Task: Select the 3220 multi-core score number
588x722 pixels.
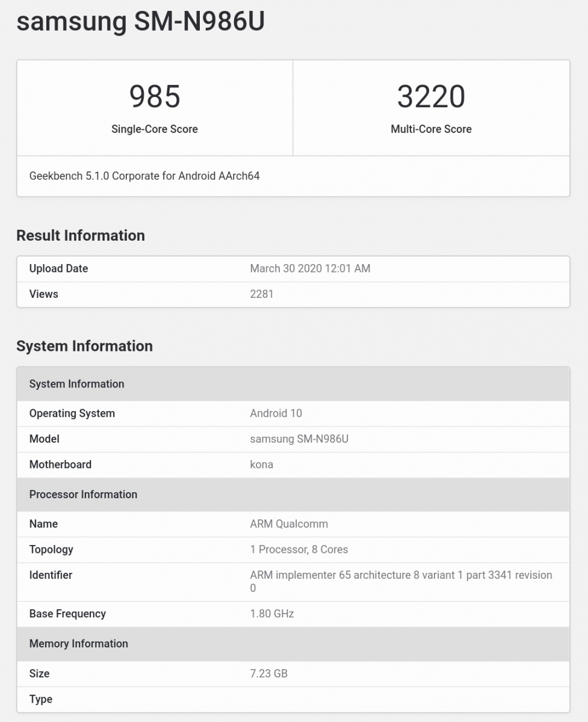Action: [x=431, y=96]
